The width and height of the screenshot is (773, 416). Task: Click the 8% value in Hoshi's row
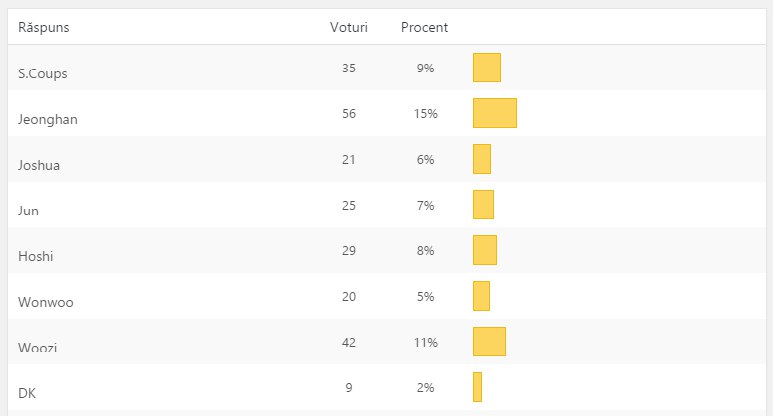(426, 251)
